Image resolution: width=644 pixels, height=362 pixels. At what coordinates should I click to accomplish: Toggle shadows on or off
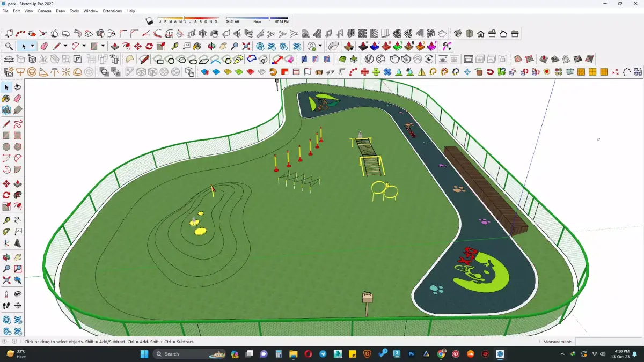pyautogui.click(x=149, y=21)
